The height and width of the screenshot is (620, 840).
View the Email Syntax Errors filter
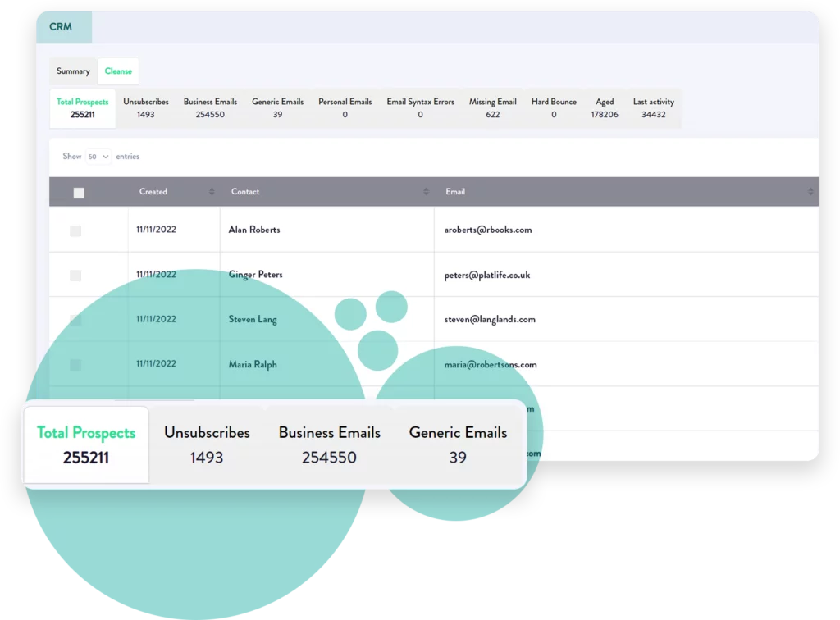point(421,108)
